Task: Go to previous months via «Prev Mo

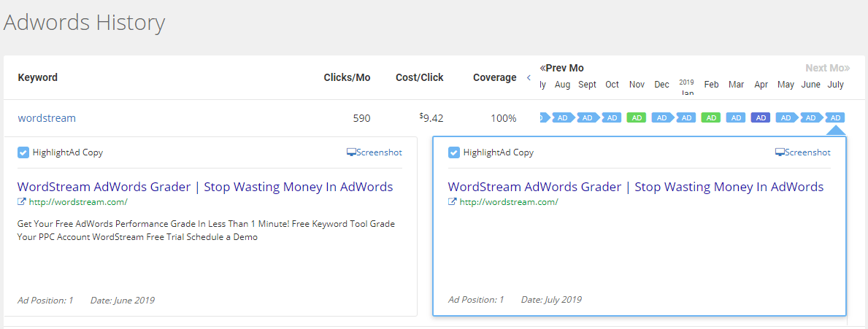Action: (x=561, y=68)
